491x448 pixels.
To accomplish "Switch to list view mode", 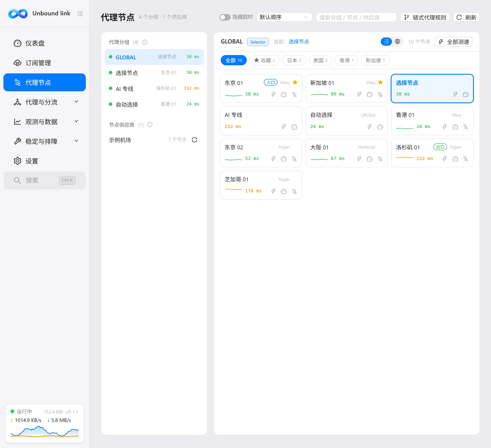I will [386, 42].
